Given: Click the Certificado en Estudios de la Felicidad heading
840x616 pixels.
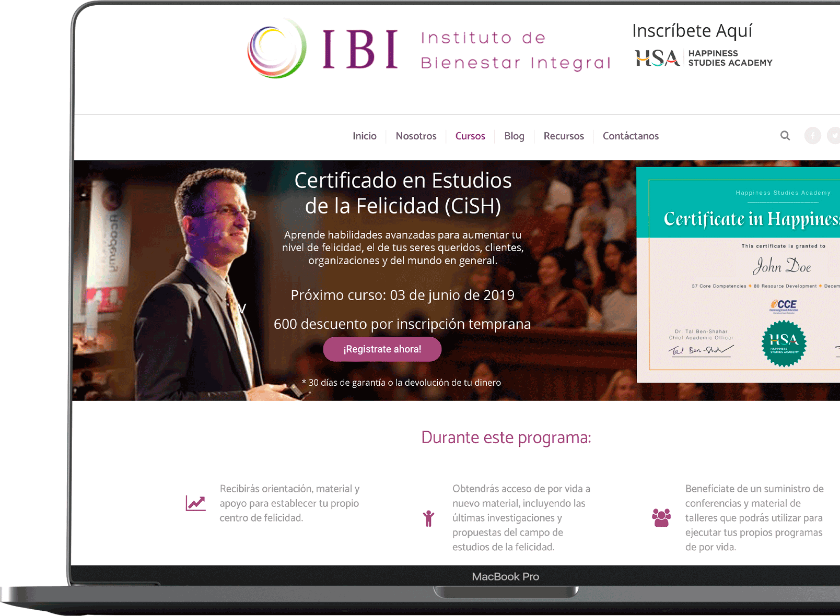Looking at the screenshot, I should coord(403,193).
